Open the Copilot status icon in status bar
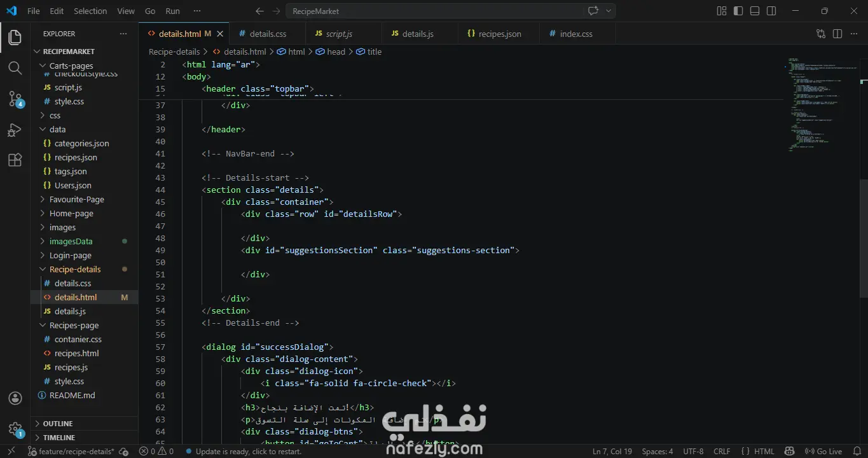The width and height of the screenshot is (868, 458). [790, 452]
